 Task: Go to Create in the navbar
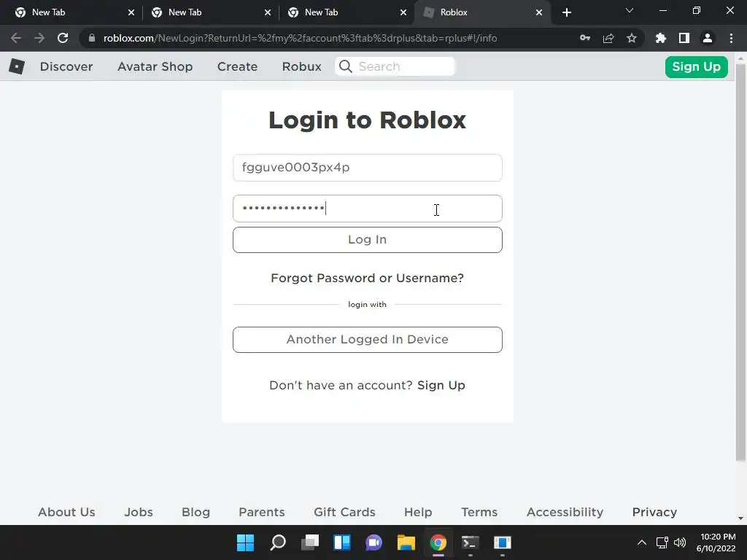[x=237, y=66]
